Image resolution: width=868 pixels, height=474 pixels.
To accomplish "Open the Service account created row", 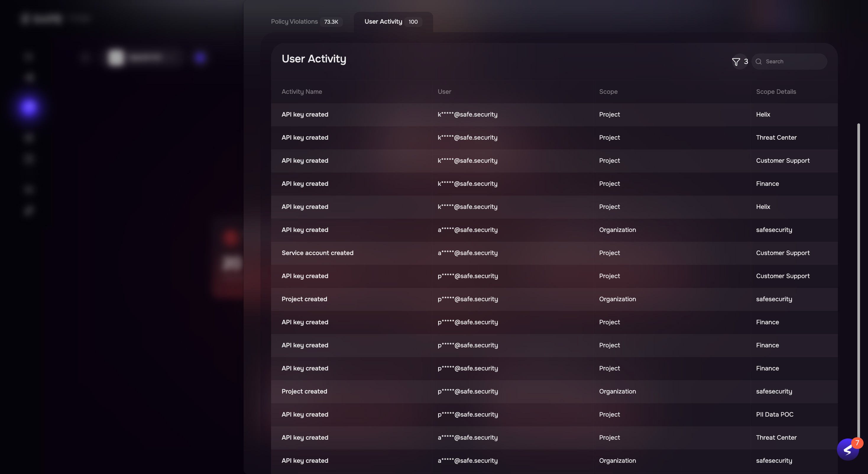I will point(554,253).
